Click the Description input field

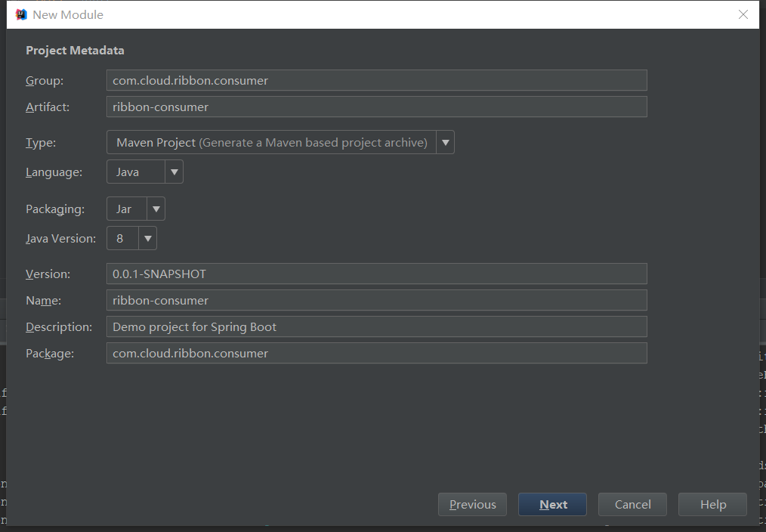click(x=377, y=326)
